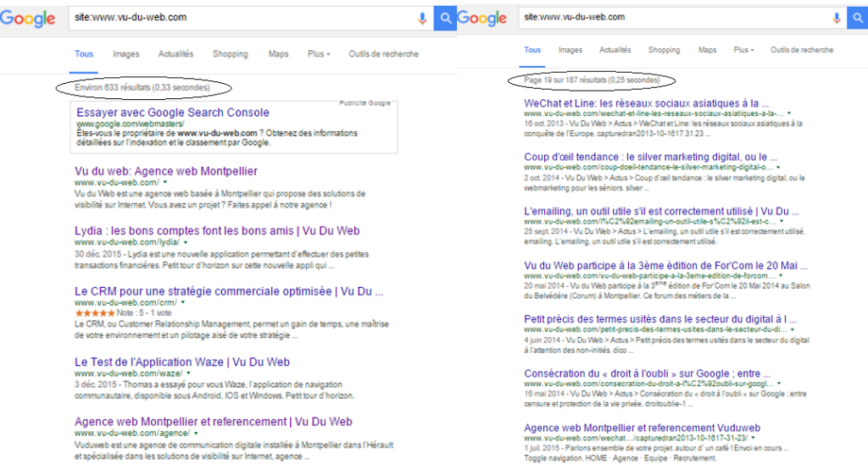Click the right Google logo
The width and height of the screenshot is (868, 470).
[x=482, y=19]
